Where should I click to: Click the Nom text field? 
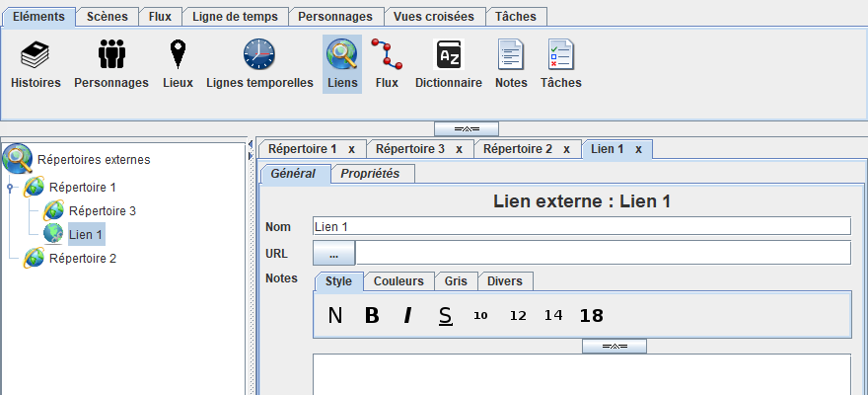click(x=582, y=226)
